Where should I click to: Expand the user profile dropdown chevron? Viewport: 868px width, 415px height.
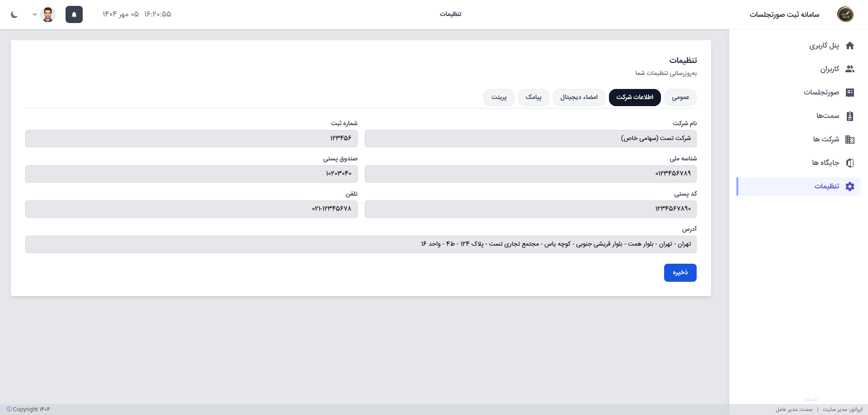[35, 14]
